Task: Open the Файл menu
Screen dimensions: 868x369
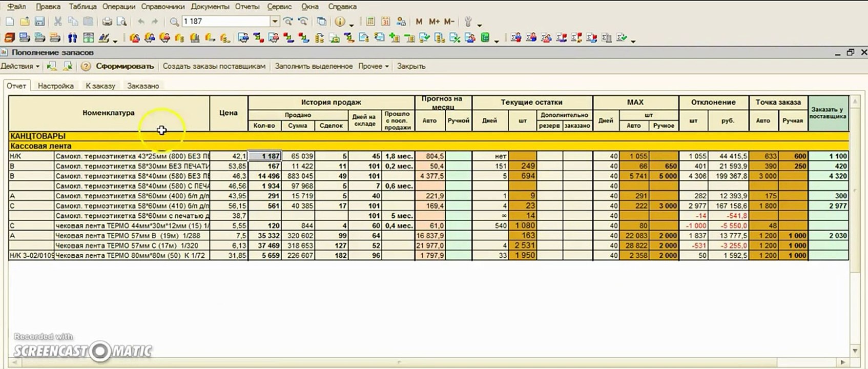Action: pyautogui.click(x=17, y=7)
